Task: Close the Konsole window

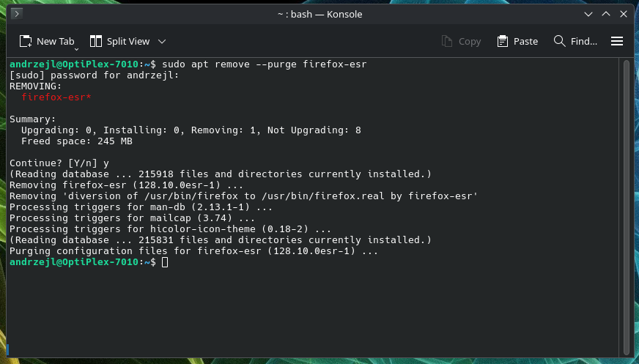Action: (624, 14)
